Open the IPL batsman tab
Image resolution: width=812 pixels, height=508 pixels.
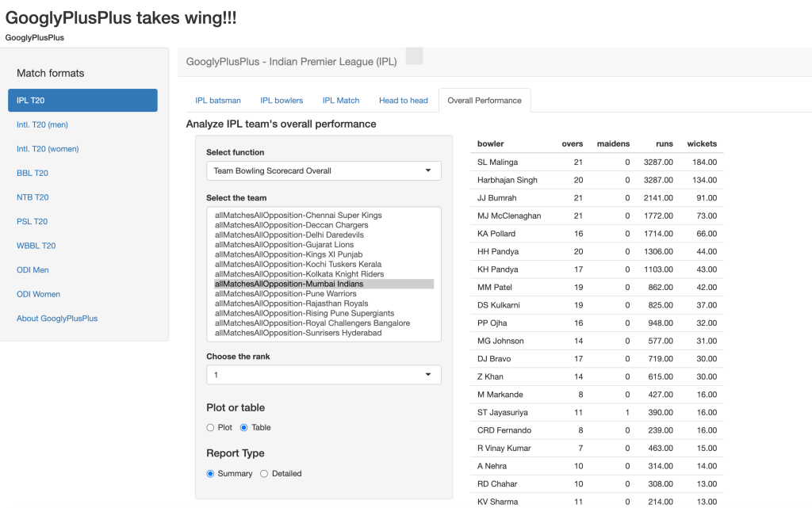tap(218, 101)
